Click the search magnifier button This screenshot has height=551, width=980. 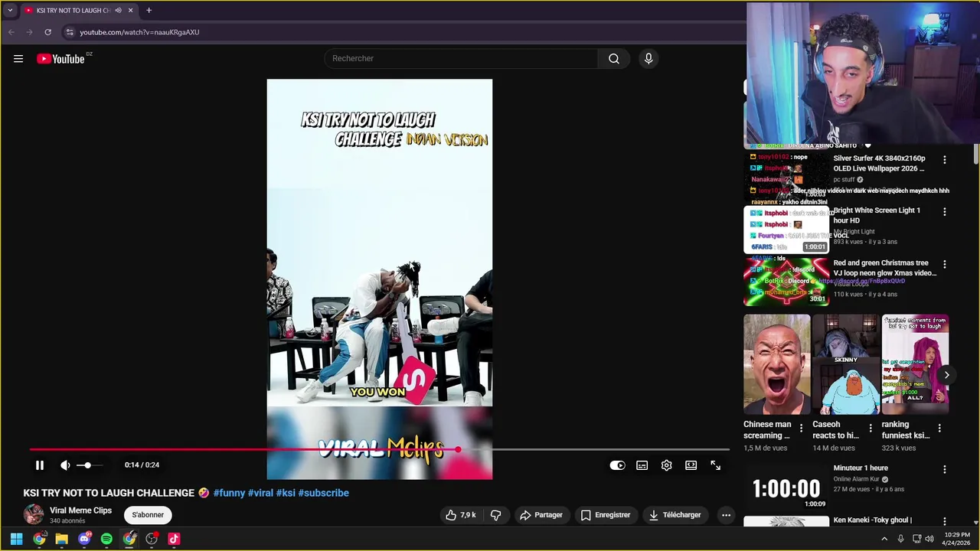point(614,59)
